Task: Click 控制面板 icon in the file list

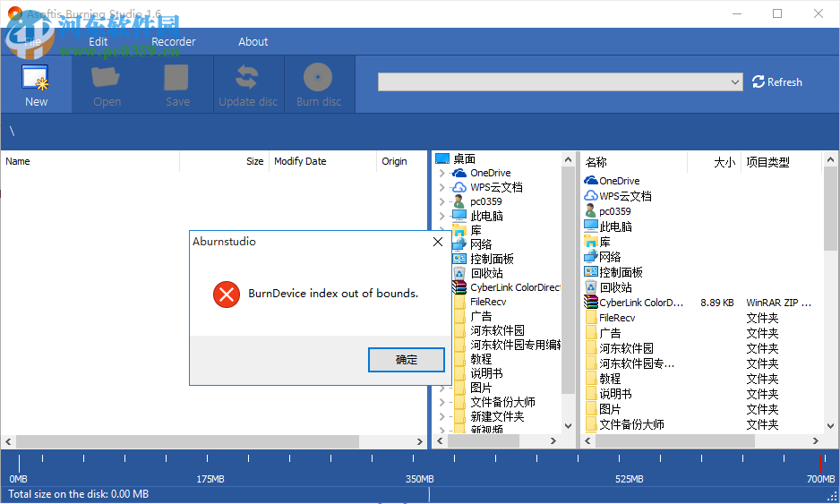Action: (591, 271)
